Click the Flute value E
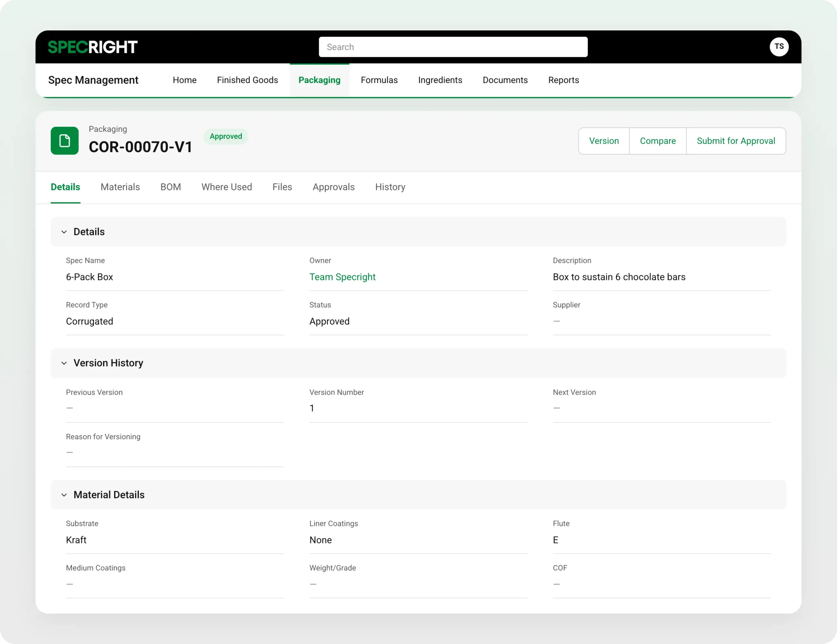Image resolution: width=837 pixels, height=644 pixels. tap(555, 540)
